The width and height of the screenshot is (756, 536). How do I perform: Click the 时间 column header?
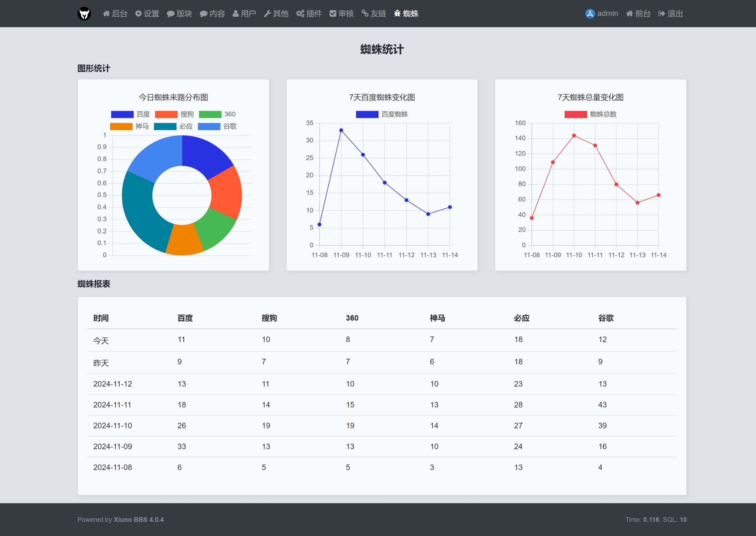[x=101, y=318]
